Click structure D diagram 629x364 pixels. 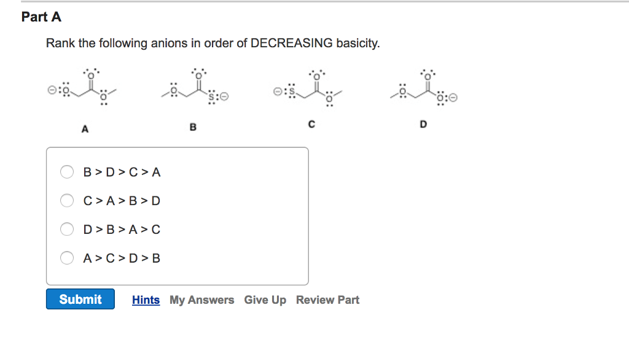[x=424, y=89]
